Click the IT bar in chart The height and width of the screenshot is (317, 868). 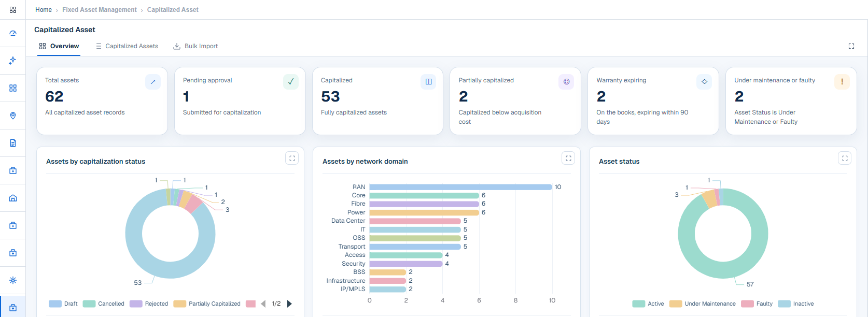(415, 229)
